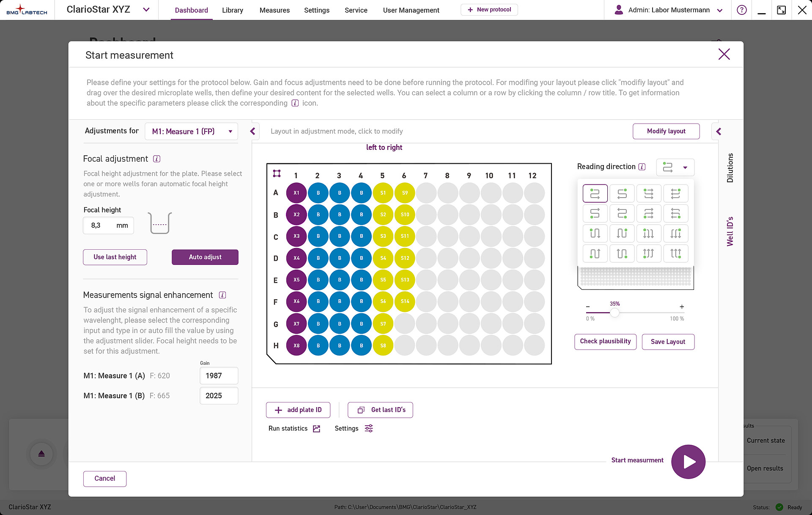Toggle sample well S1

(383, 193)
